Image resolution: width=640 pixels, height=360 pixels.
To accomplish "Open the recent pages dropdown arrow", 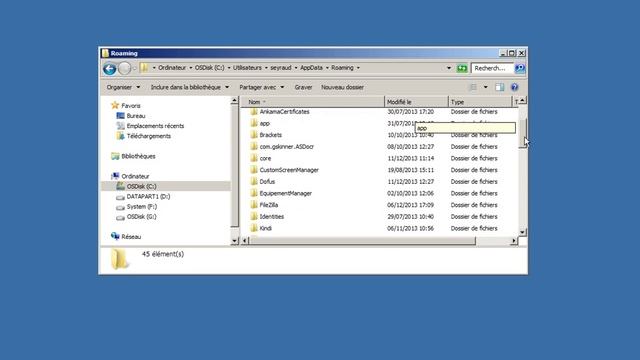I will [135, 68].
